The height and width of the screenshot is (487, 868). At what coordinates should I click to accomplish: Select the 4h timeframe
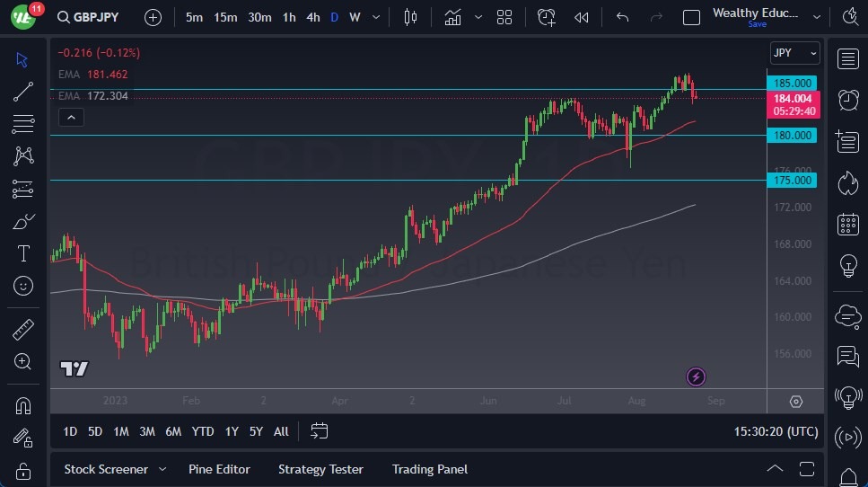pyautogui.click(x=312, y=17)
